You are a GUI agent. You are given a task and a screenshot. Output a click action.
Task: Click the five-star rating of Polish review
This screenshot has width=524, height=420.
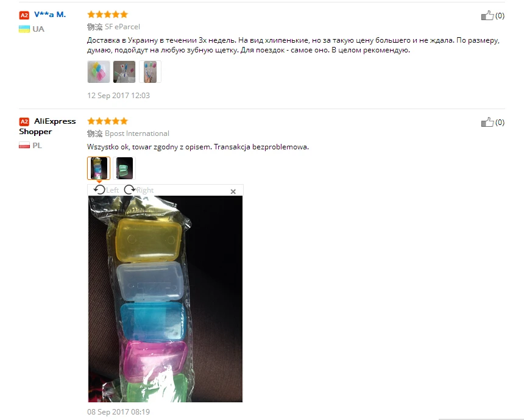click(x=108, y=121)
